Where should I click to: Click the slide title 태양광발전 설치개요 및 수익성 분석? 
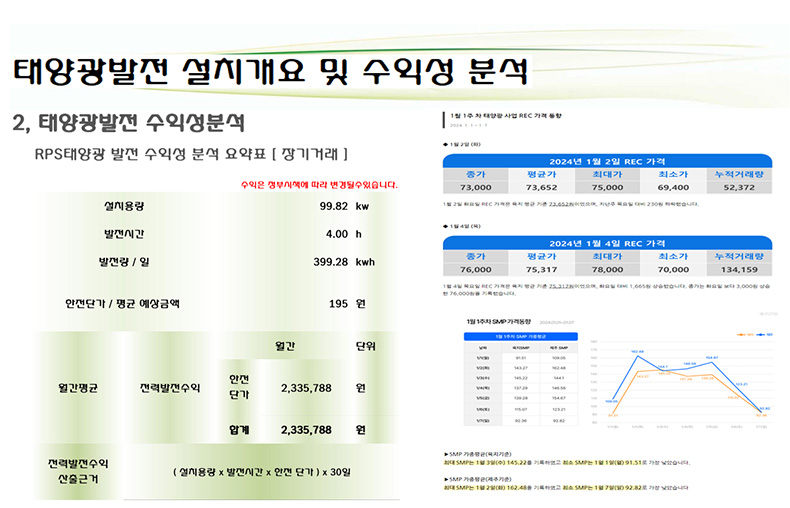[270, 71]
